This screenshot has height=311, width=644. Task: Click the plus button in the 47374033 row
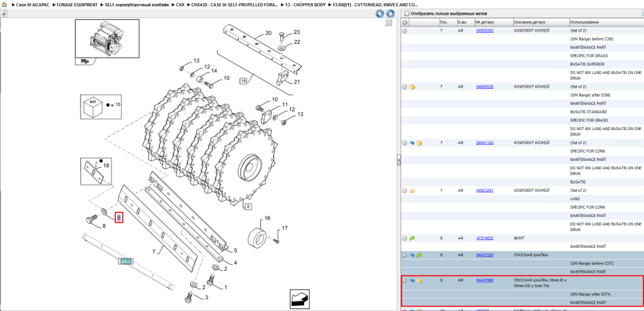[x=404, y=238]
